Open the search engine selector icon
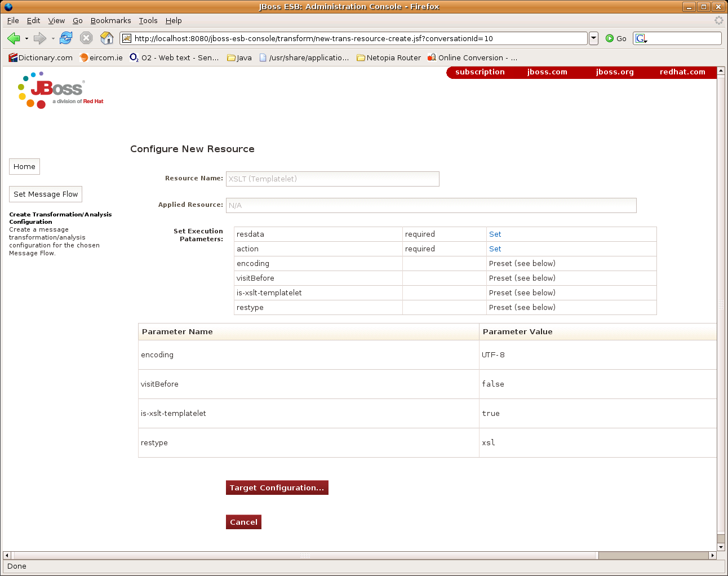 641,38
